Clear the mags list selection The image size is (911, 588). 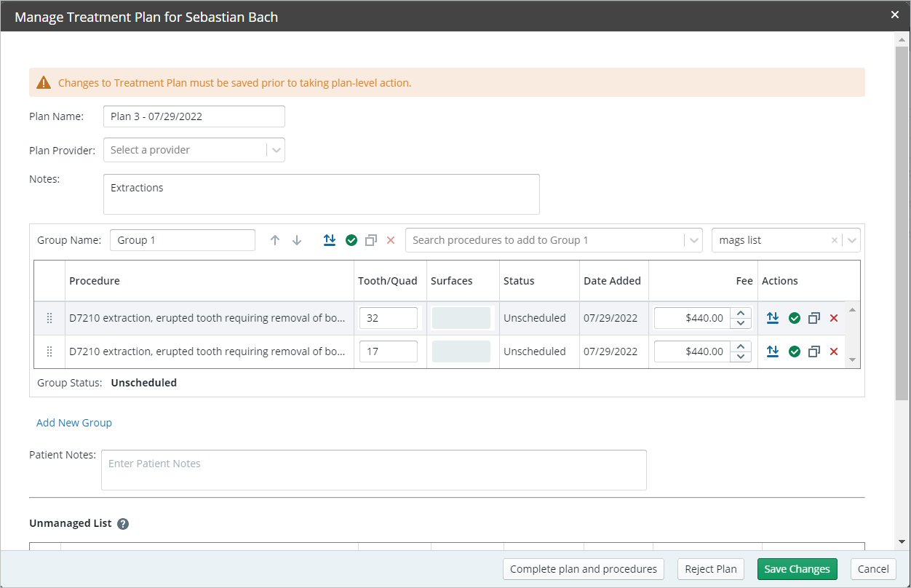click(834, 240)
